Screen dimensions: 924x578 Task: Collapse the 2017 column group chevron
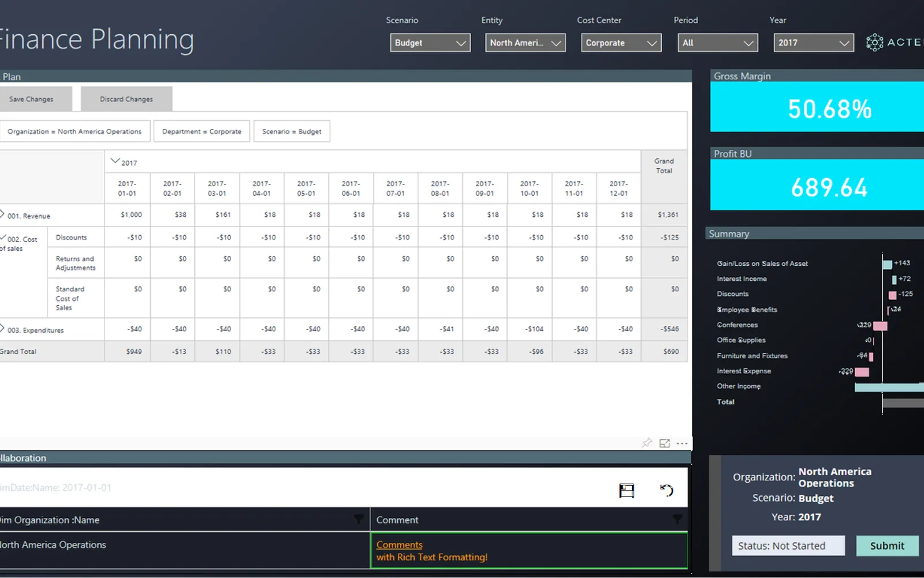pyautogui.click(x=115, y=161)
